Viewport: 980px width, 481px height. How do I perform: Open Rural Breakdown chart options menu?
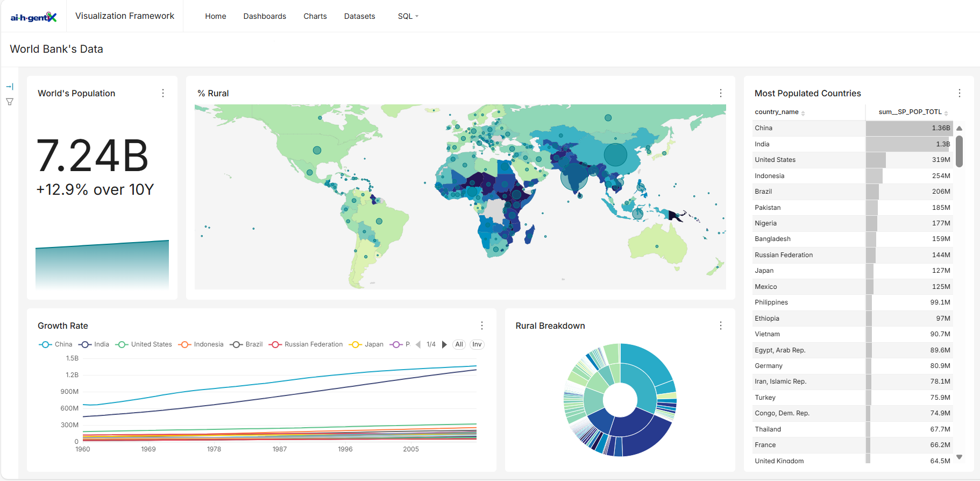[721, 326]
